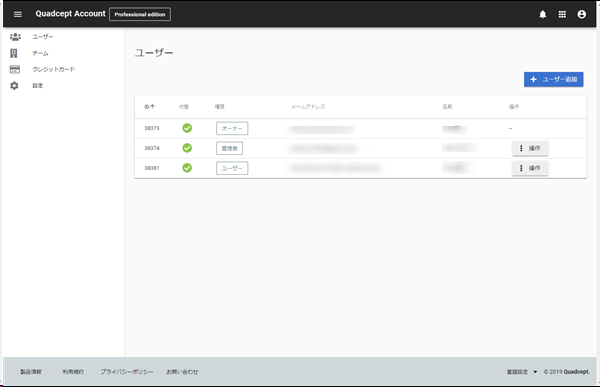Click the 2019 Quadcept copyright text
This screenshot has width=600, height=387.
point(567,372)
